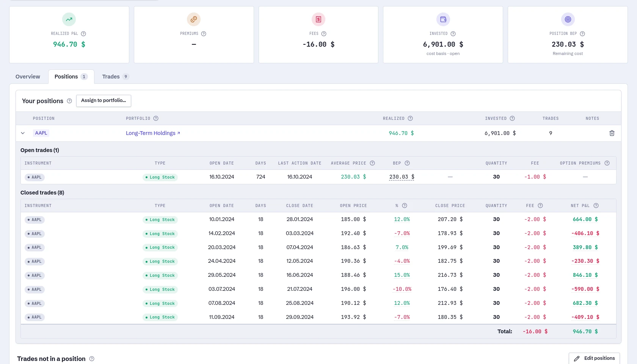Screen dimensions: 637x364
Task: Click help icon next to BEP column
Action: (407, 163)
